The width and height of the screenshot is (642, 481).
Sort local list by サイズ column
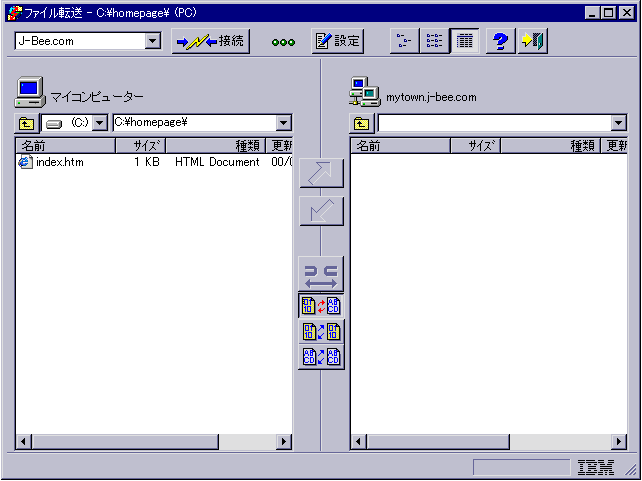pos(141,146)
